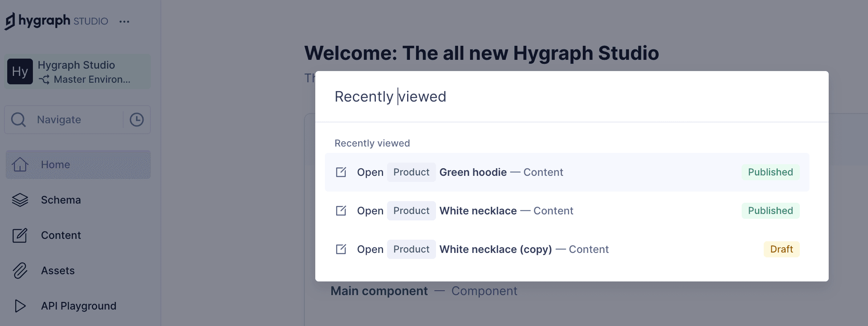The image size is (868, 326).
Task: Open White necklace (copy) draft entry
Action: click(495, 249)
